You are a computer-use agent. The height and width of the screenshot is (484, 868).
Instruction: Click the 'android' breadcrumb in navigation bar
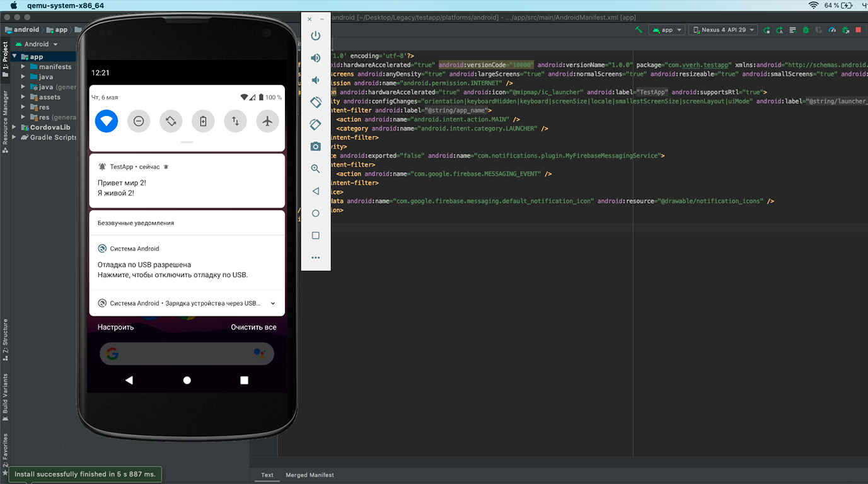pyautogui.click(x=22, y=30)
